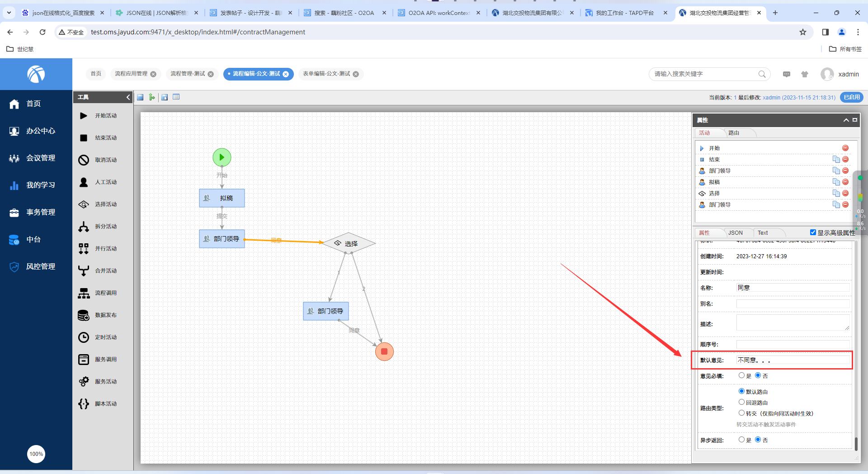Select the 选择活动 choice activity tool
The width and height of the screenshot is (868, 474).
[x=98, y=204]
